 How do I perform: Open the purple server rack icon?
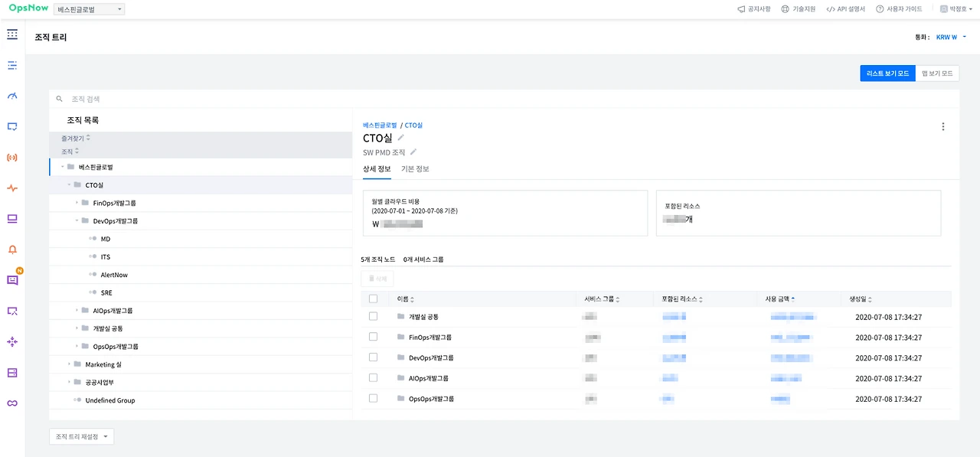point(12,373)
